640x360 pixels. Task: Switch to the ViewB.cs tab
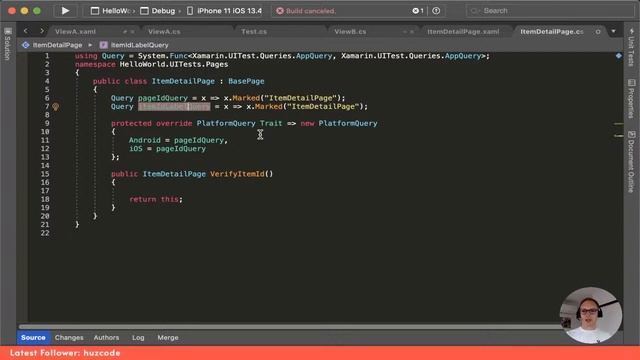(x=350, y=31)
